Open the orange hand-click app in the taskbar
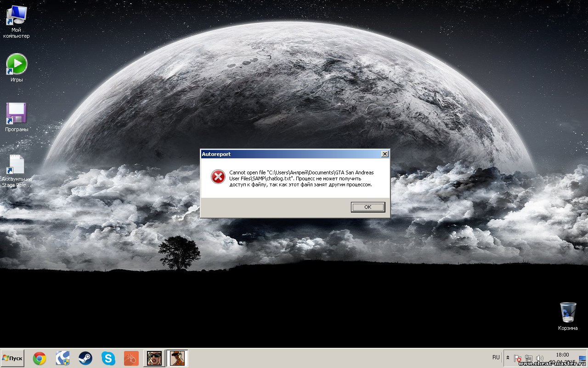Image resolution: width=588 pixels, height=368 pixels. click(x=131, y=358)
